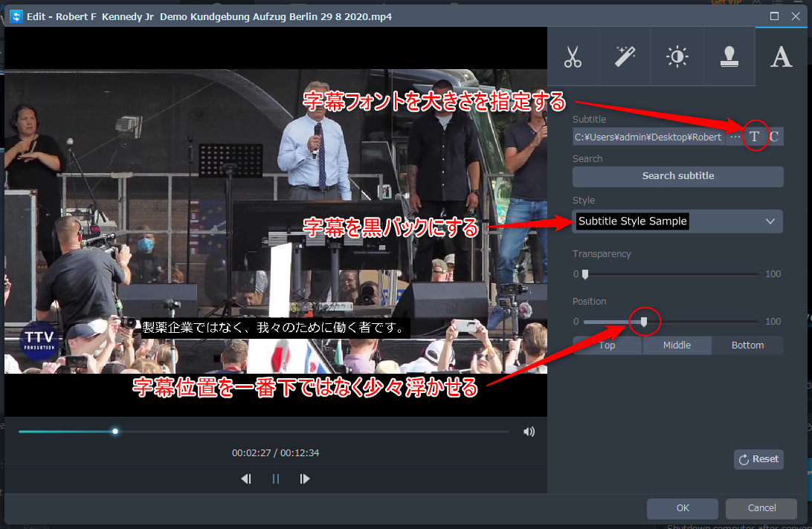
Task: Click the subtitle font 'T' icon
Action: 755,137
